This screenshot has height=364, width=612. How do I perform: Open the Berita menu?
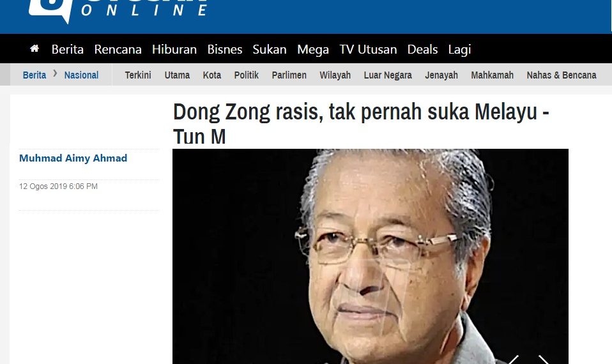tap(68, 49)
